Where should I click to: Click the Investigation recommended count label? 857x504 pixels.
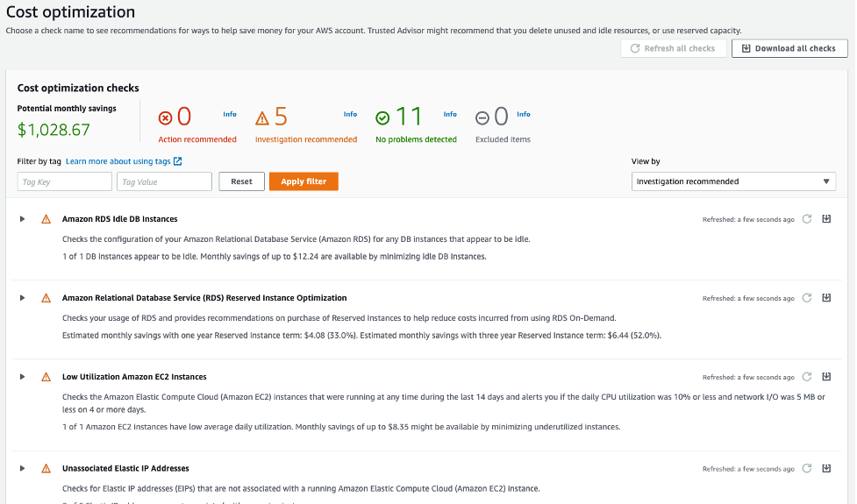[x=306, y=139]
